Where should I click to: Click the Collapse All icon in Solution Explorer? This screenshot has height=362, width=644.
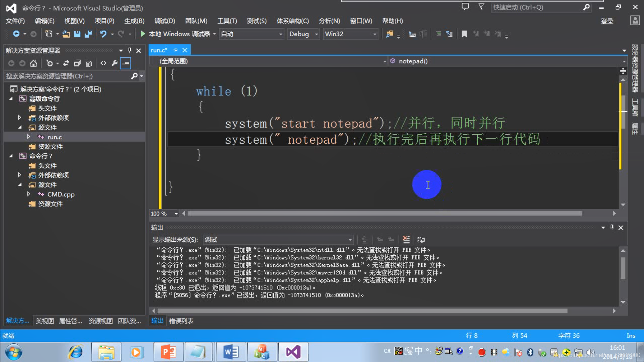point(77,63)
